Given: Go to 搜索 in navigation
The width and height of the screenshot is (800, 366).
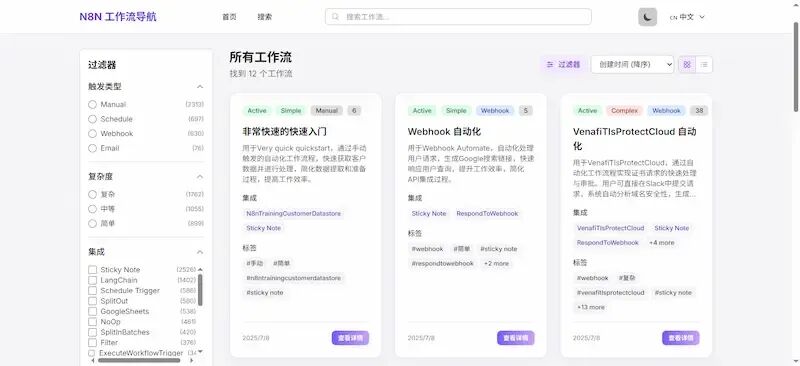Looking at the screenshot, I should click(x=265, y=17).
